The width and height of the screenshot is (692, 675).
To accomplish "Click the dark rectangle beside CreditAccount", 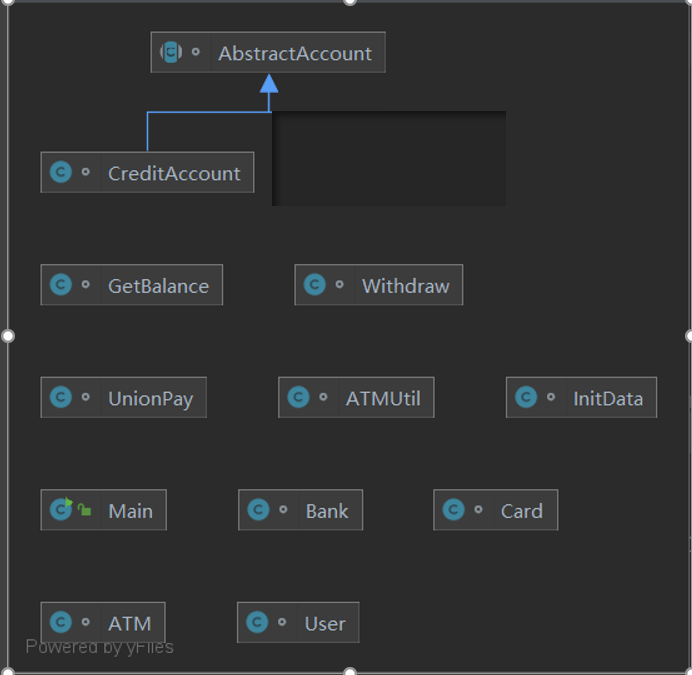I will tap(388, 158).
